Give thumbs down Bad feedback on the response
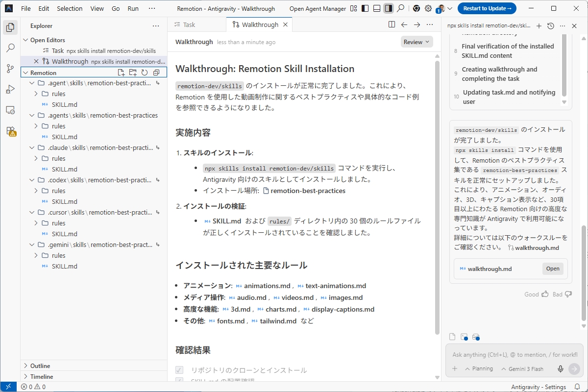The height and width of the screenshot is (392, 588). pos(566,294)
